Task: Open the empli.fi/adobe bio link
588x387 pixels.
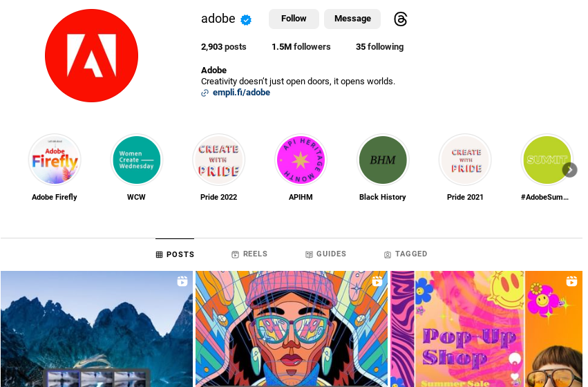Action: pos(241,93)
